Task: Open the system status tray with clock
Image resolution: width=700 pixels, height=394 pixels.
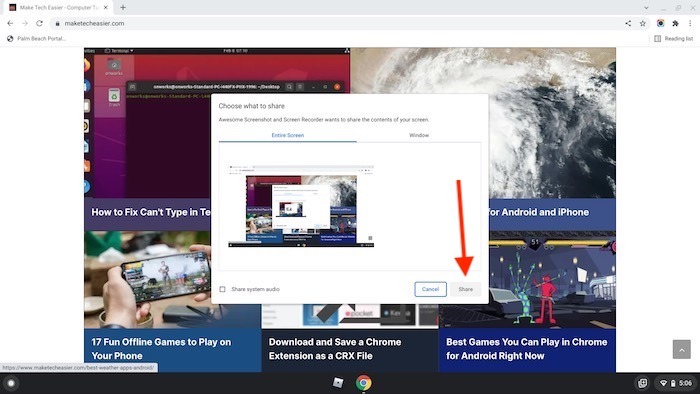Action: (x=675, y=383)
